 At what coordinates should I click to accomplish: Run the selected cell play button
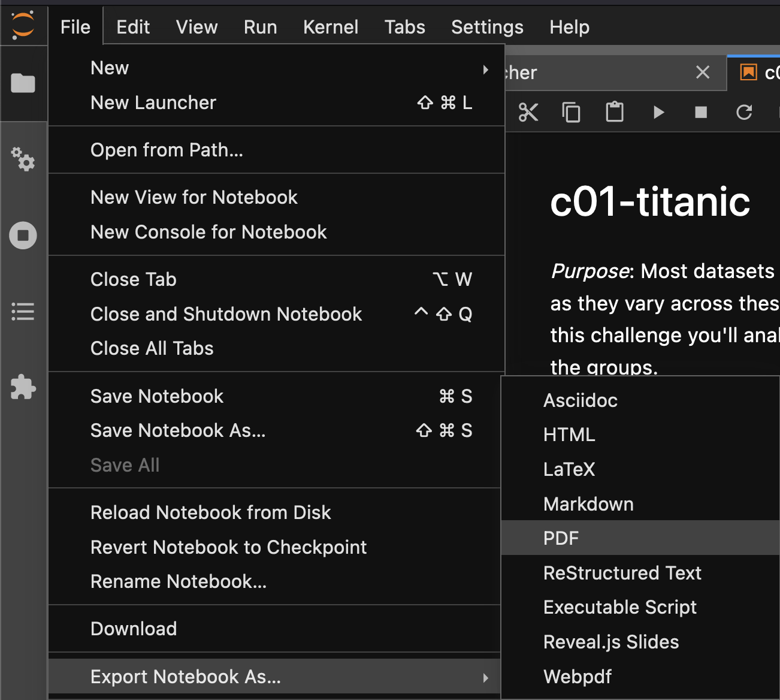point(658,112)
